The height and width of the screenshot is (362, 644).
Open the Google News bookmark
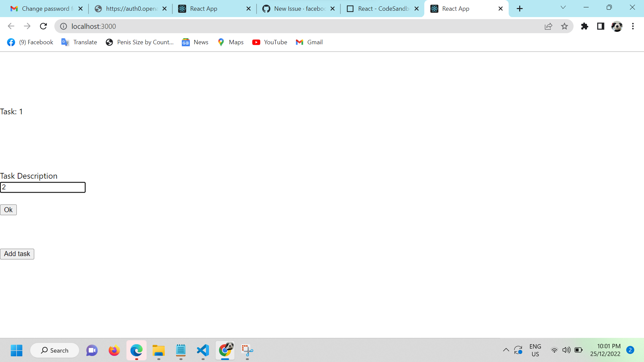195,42
